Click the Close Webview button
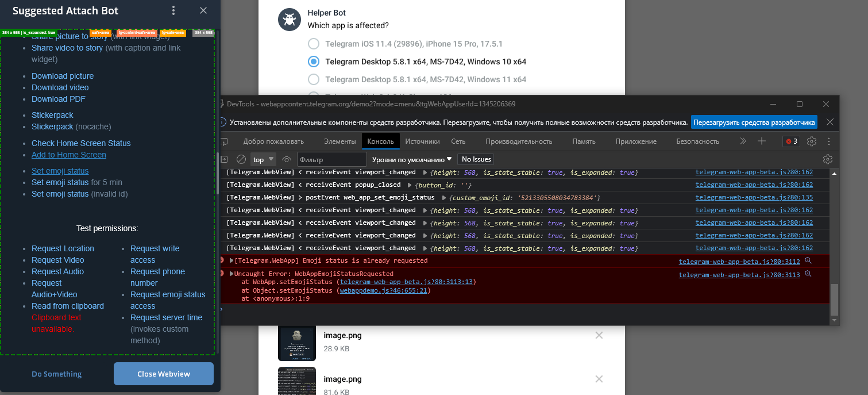 click(164, 374)
